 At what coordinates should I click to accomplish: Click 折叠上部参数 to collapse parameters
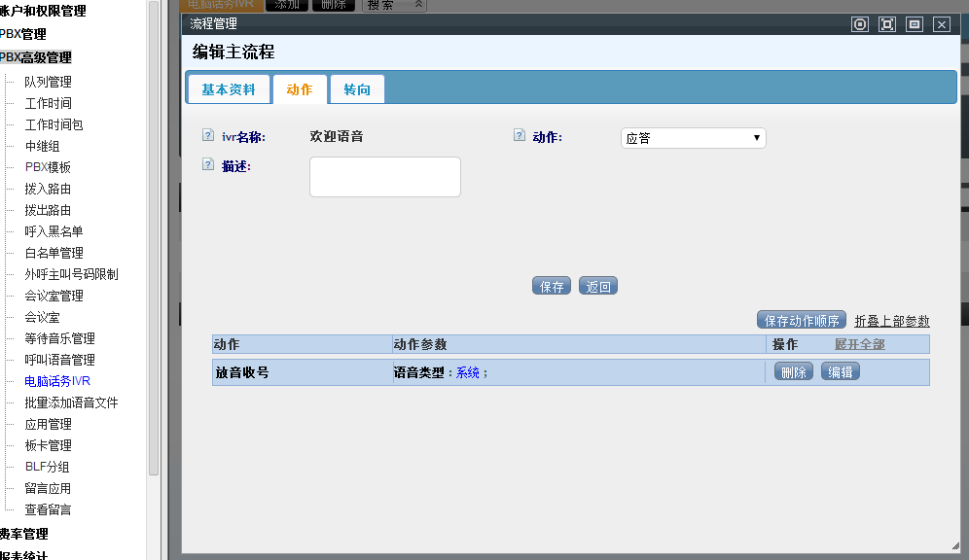tap(891, 321)
